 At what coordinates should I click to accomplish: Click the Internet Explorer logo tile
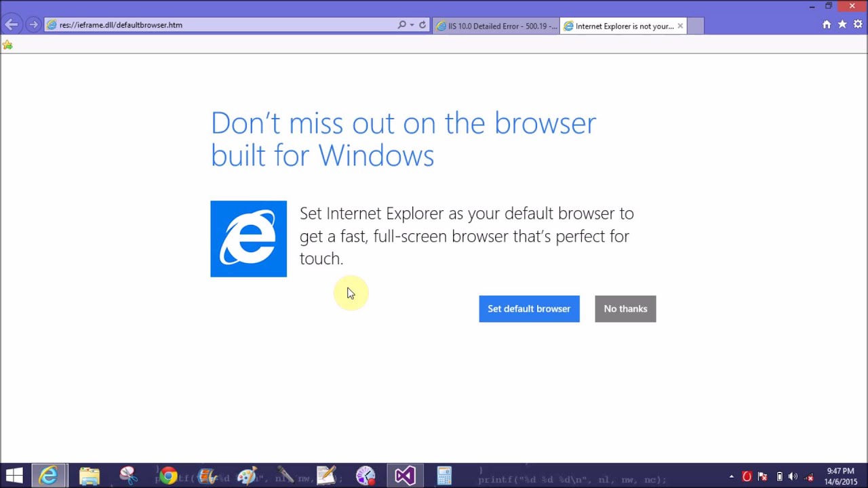pyautogui.click(x=248, y=239)
